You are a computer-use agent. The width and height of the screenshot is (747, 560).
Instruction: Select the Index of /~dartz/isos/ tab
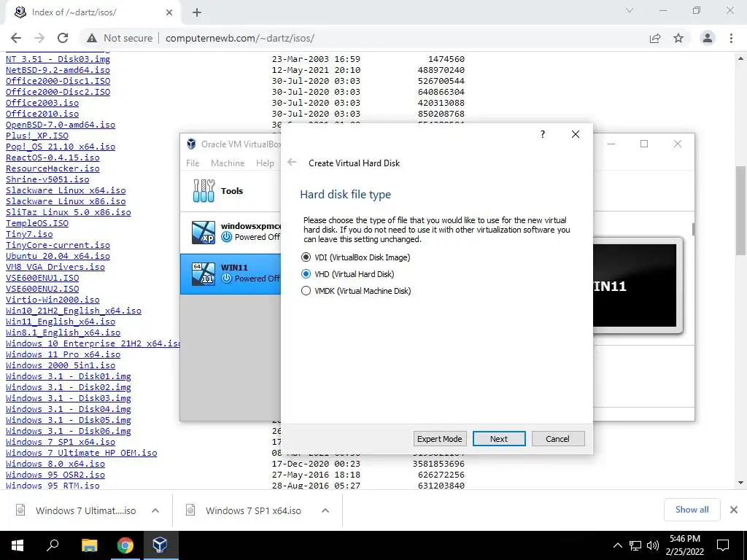pos(93,12)
